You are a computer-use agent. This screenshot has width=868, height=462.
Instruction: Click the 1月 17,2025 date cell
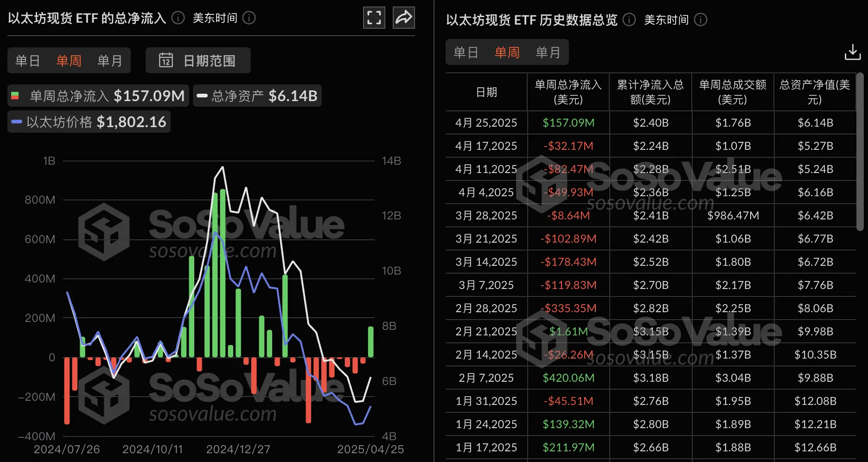486,448
